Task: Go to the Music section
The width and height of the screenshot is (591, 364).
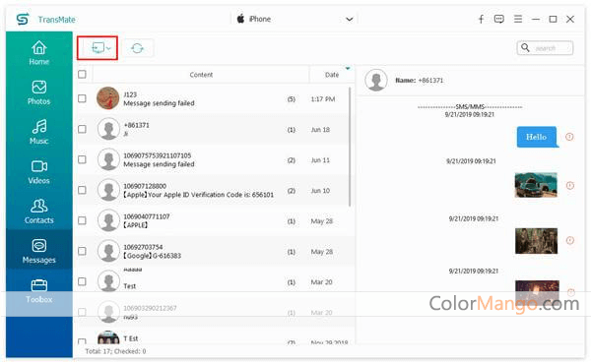Action: (x=39, y=132)
